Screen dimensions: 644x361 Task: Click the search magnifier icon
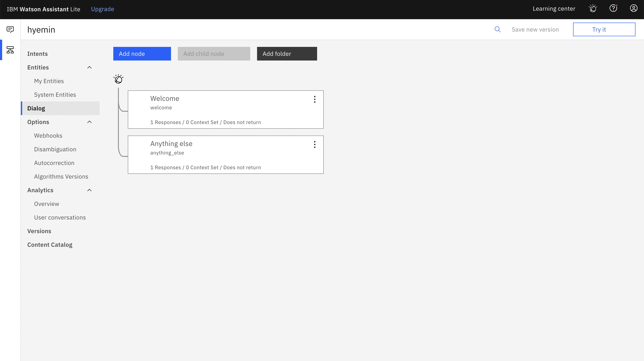(497, 30)
